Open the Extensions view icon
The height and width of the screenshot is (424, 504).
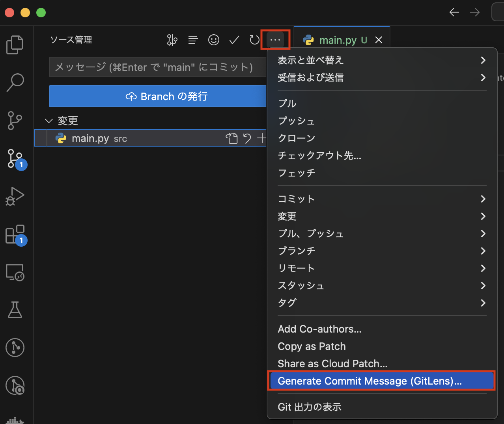point(15,234)
